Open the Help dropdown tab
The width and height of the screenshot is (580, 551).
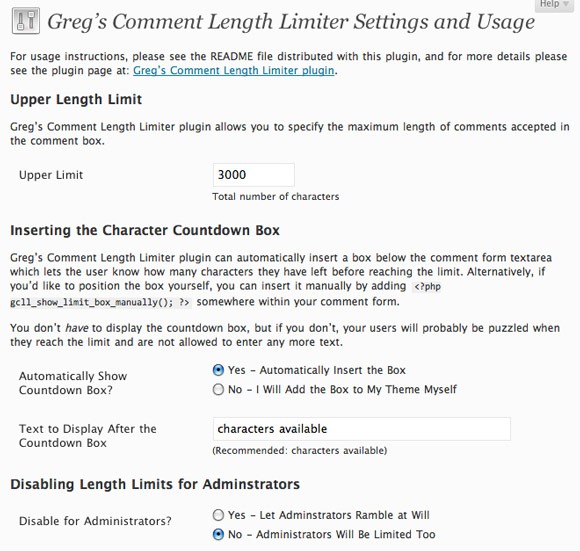coord(556,5)
